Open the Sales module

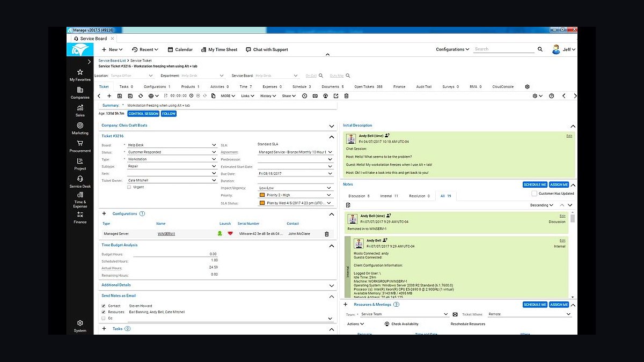click(x=80, y=110)
